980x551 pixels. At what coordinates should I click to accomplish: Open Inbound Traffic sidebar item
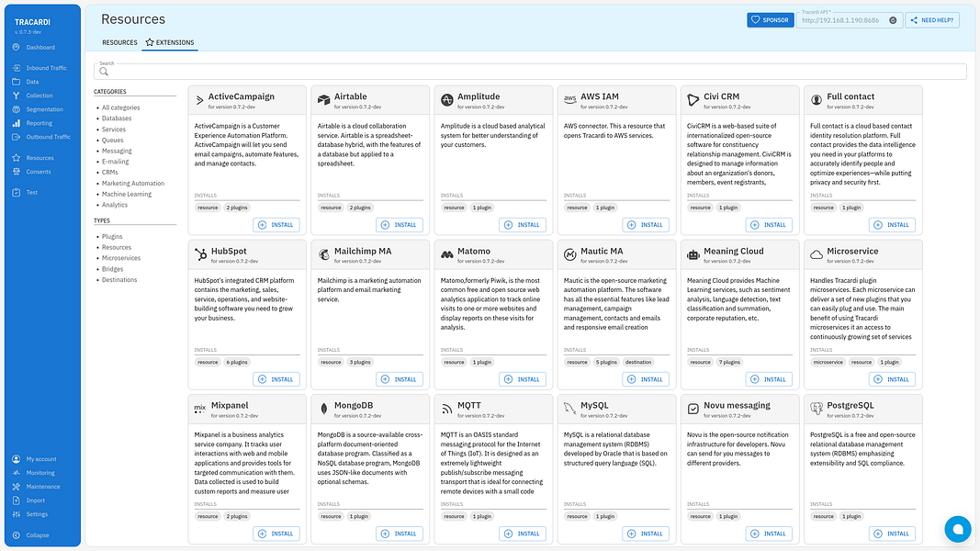pos(40,68)
